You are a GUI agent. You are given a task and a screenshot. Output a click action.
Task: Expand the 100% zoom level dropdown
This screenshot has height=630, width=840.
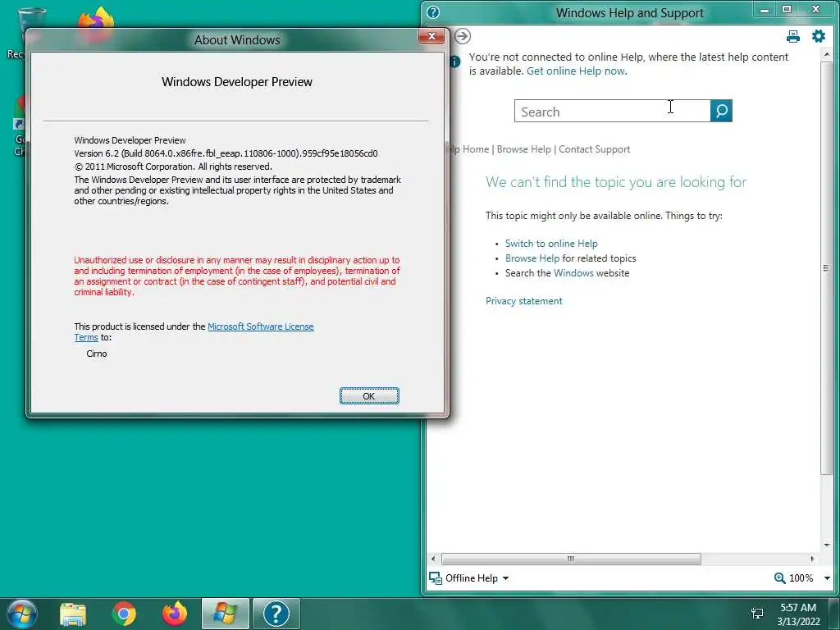(827, 578)
